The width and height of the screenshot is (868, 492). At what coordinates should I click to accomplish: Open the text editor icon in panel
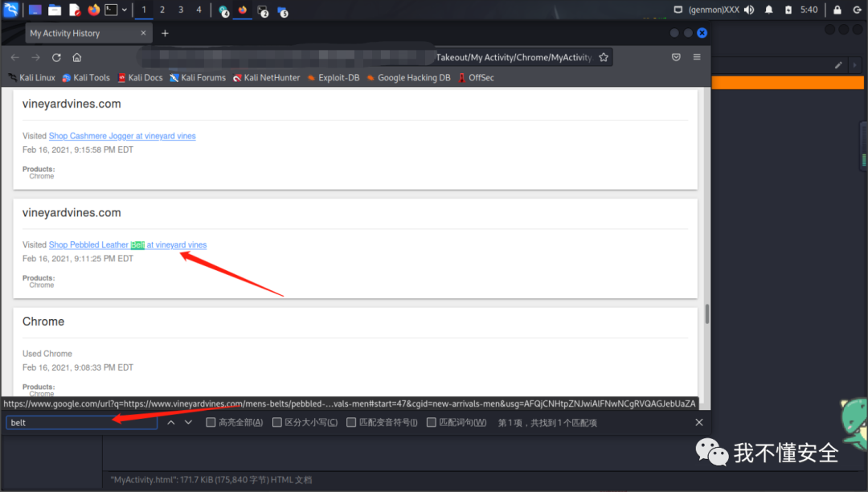(x=75, y=10)
